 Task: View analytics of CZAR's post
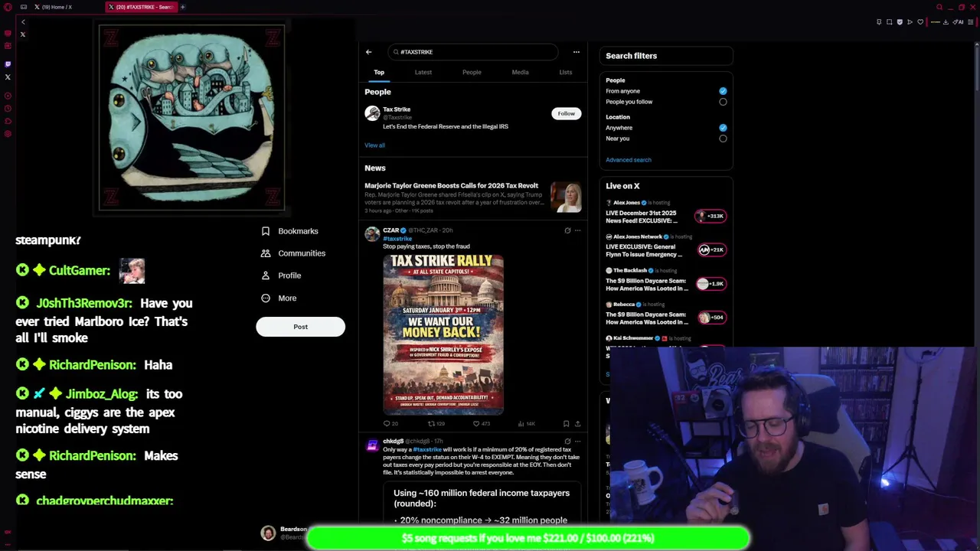(x=526, y=423)
